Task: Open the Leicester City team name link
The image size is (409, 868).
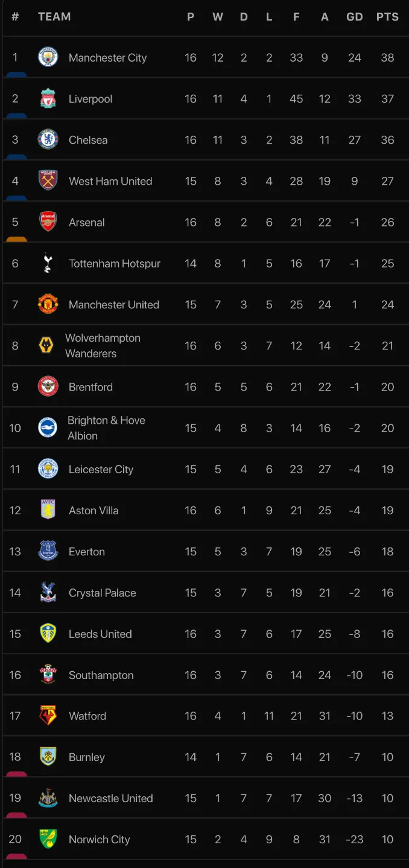Action: point(101,469)
